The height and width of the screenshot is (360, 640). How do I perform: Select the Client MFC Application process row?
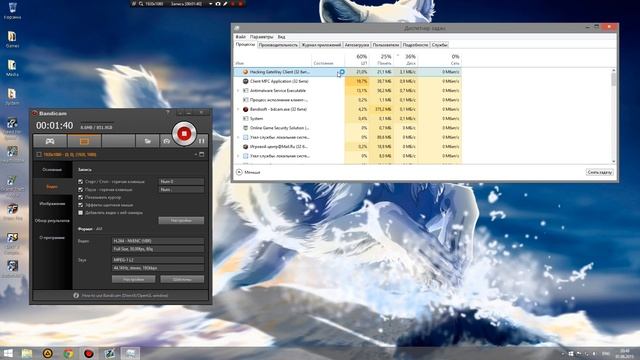coord(348,81)
